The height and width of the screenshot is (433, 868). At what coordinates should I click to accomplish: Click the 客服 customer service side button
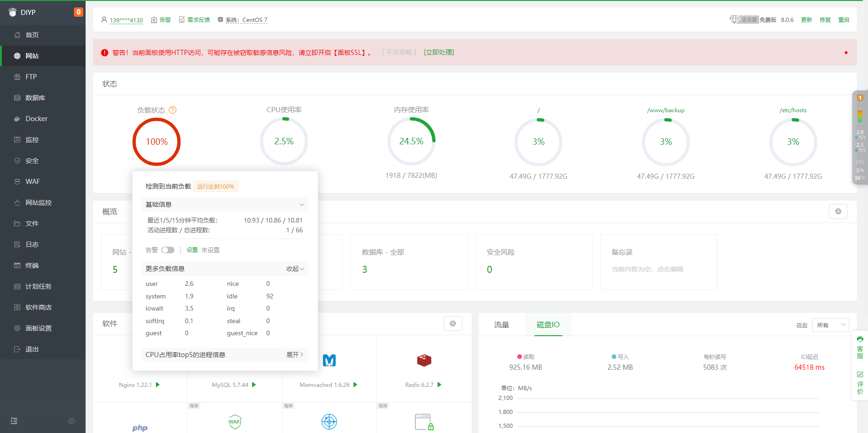click(860, 347)
